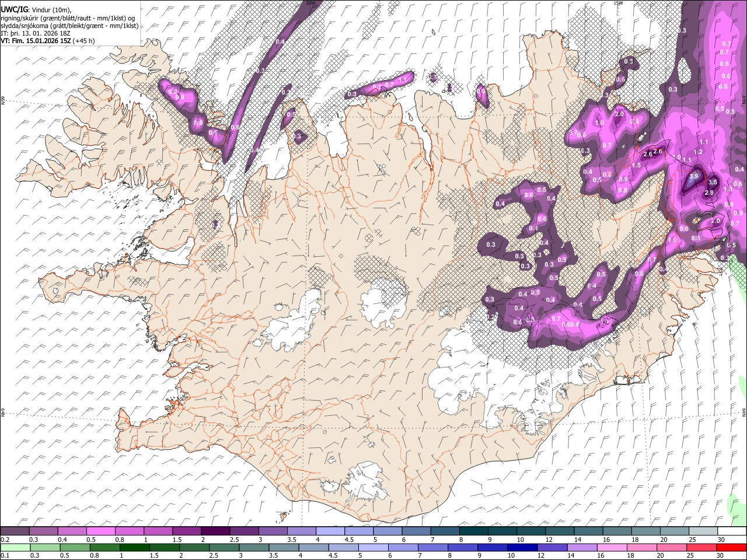Click the 2.8 precipitation value on map
Viewport: 747px width, 560px height.
[710, 192]
